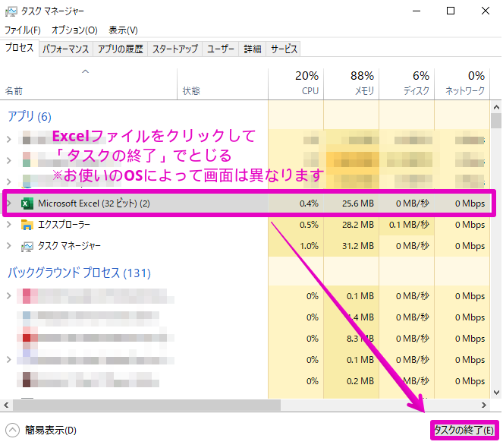
Task: Click the 0.2 MB background memory value
Action: (x=360, y=381)
